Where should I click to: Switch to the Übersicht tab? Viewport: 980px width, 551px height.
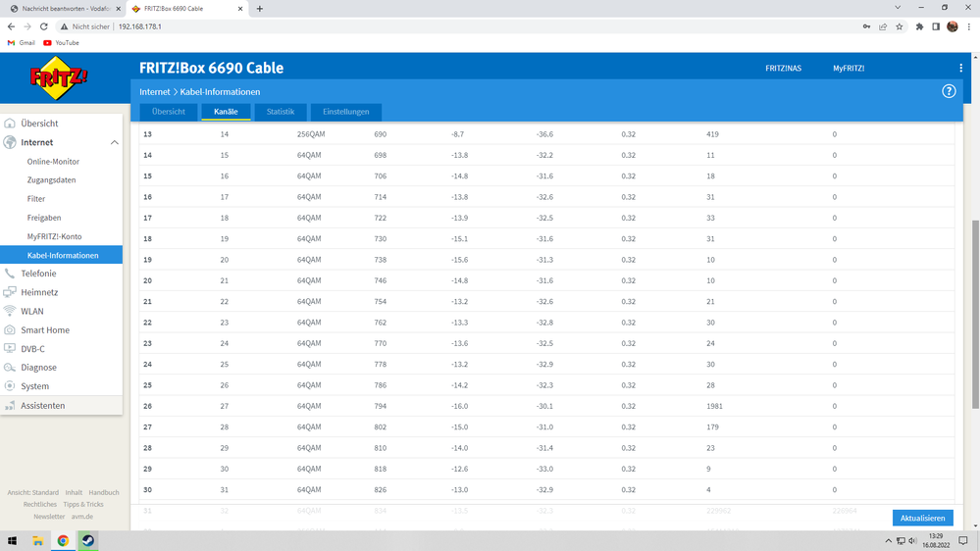[x=168, y=112]
